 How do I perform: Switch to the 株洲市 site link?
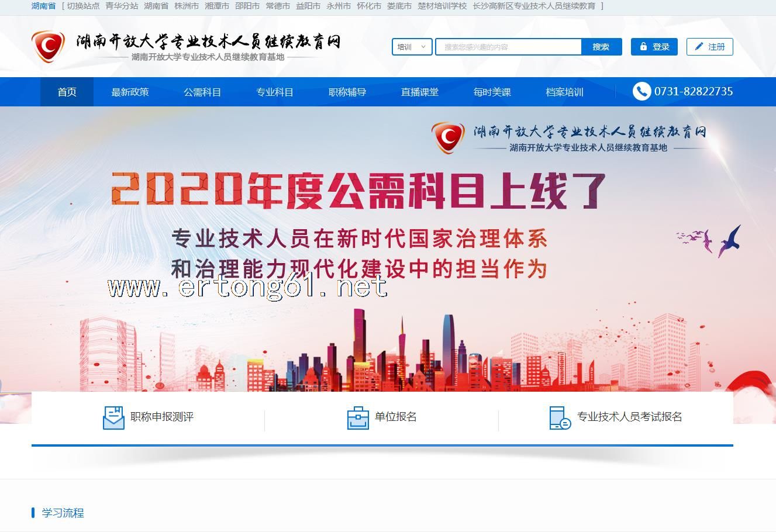187,6
